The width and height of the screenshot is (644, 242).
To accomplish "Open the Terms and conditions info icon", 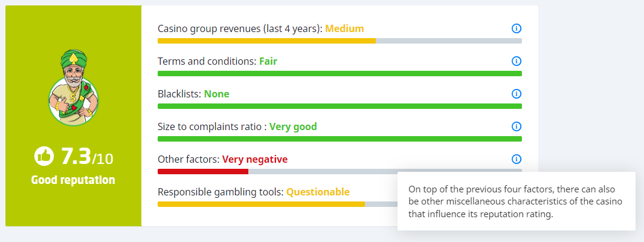I will click(516, 61).
